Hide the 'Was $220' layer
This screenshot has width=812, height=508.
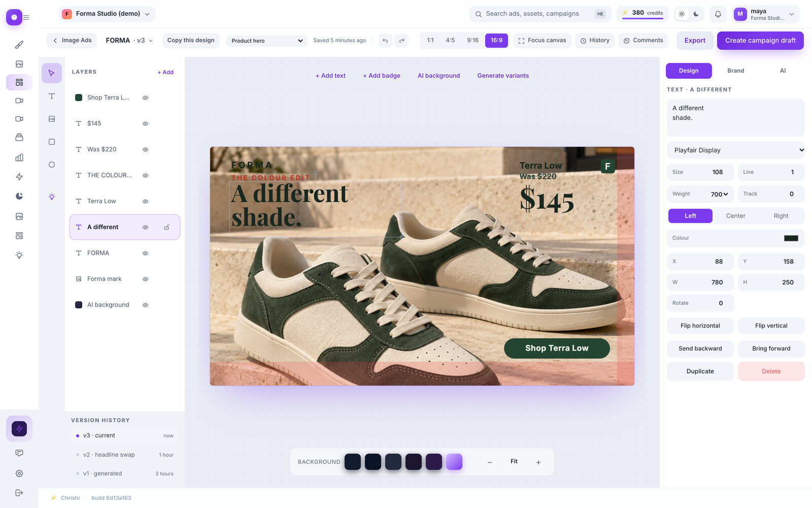coord(145,149)
